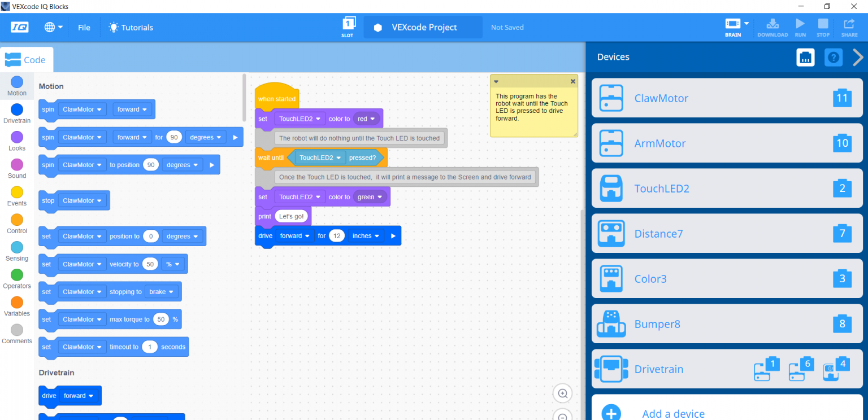Click the Add a device plus icon
Viewport: 868px width, 420px height.
[611, 413]
